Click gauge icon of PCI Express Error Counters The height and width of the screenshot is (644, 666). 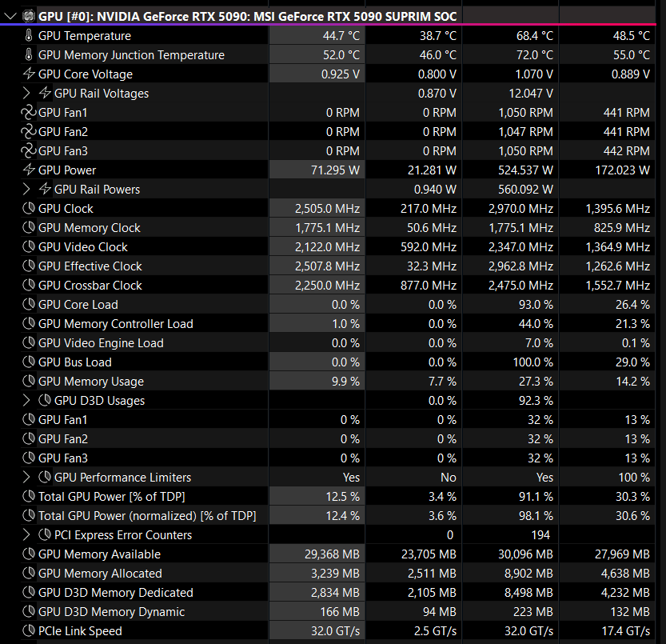pyautogui.click(x=45, y=534)
